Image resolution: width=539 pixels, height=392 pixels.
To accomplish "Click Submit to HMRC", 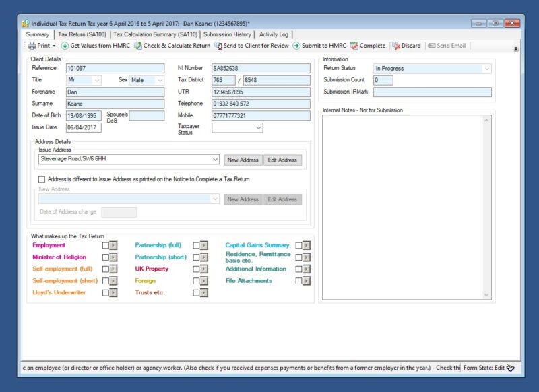I will [319, 46].
